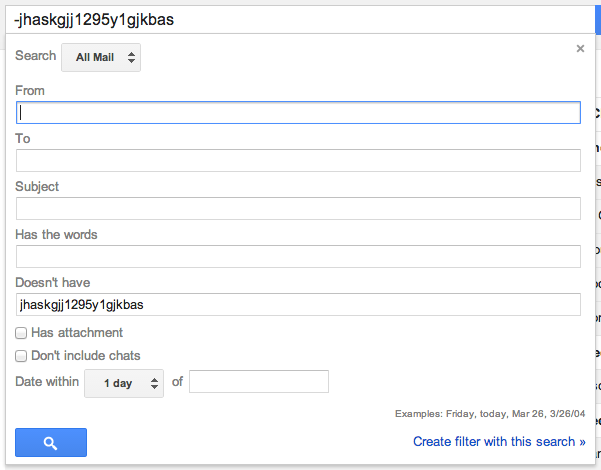Close the search options panel
601x470 pixels.
(x=580, y=48)
